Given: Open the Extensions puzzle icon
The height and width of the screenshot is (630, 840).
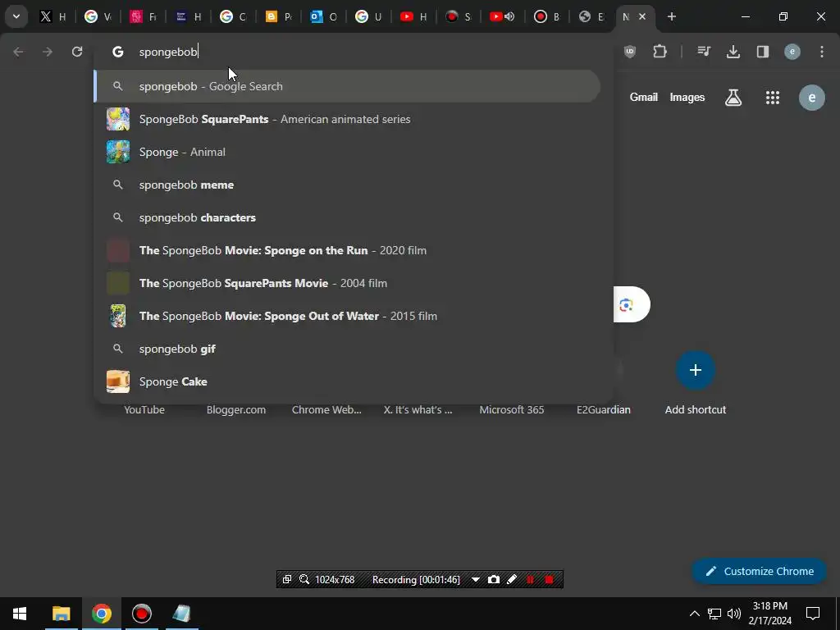Looking at the screenshot, I should click(x=660, y=52).
